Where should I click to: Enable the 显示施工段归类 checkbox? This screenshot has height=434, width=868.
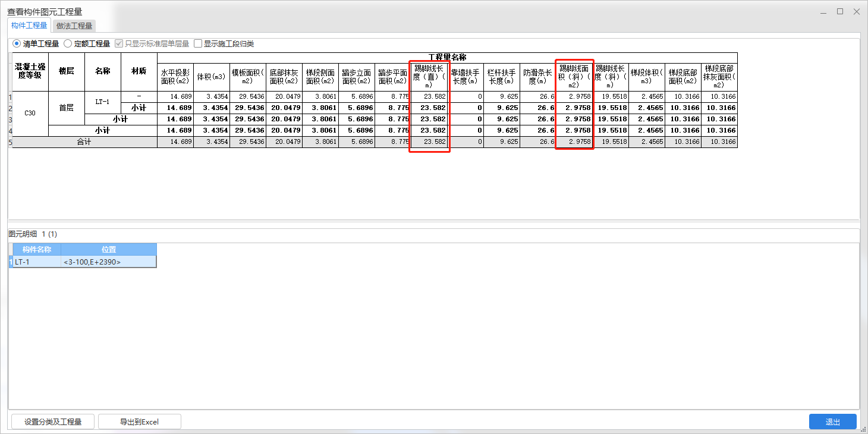coord(224,43)
